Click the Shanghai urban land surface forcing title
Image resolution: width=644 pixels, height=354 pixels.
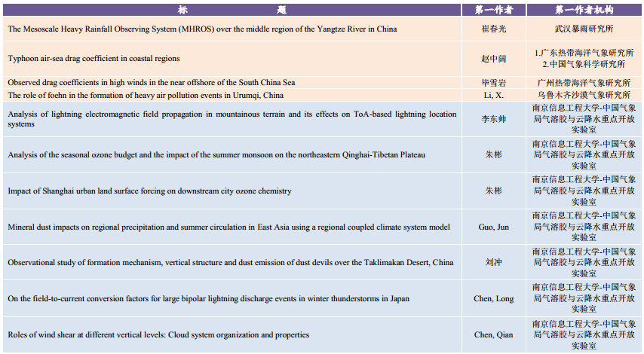149,191
